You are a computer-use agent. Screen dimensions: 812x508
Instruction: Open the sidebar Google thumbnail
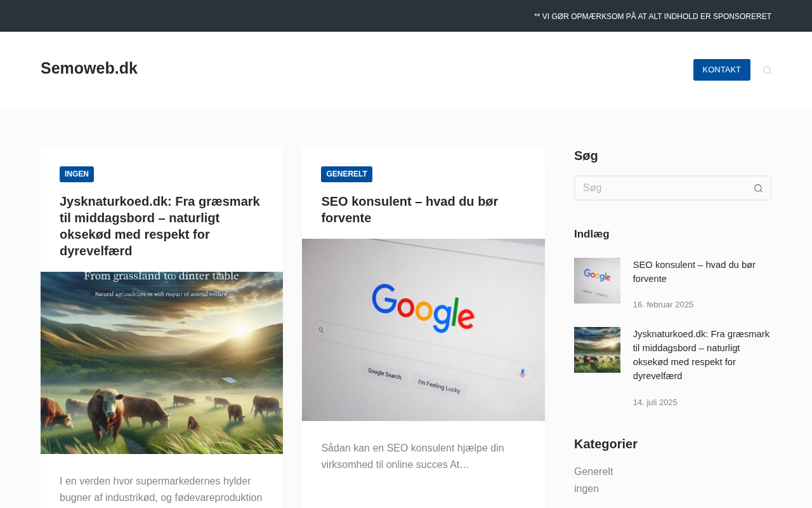pos(597,281)
